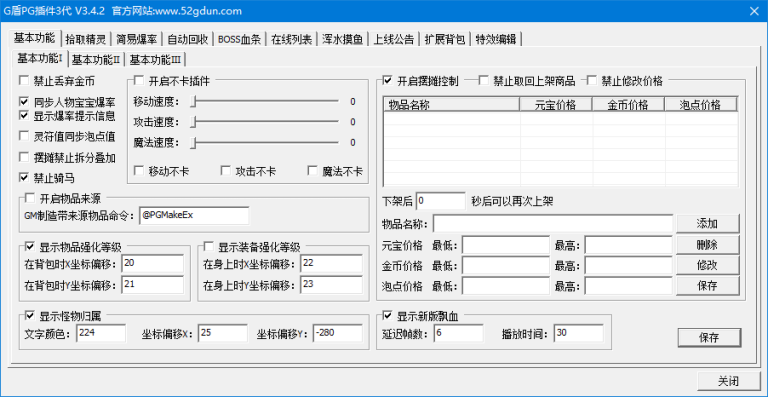Click the 修改 button

707,265
